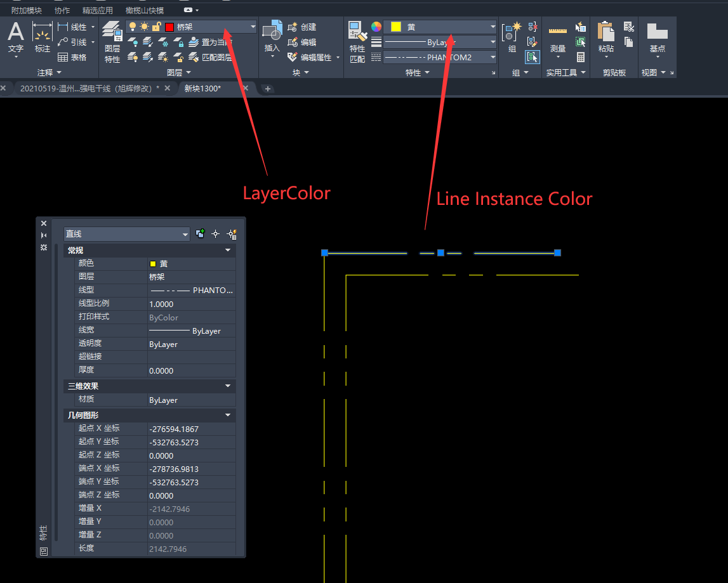Open the 图层特性 layer properties manager

click(x=112, y=38)
